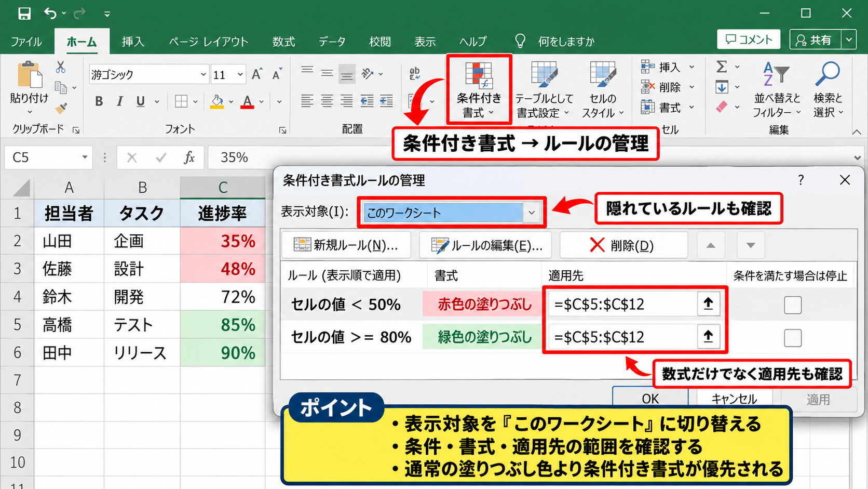Go to the 校閲 tab

(380, 42)
